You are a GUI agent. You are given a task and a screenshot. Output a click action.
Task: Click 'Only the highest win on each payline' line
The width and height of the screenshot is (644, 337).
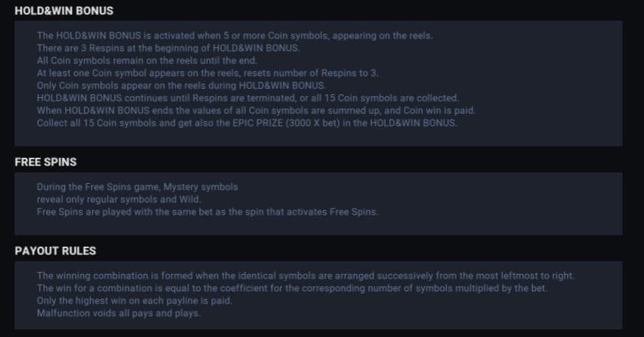pos(134,300)
